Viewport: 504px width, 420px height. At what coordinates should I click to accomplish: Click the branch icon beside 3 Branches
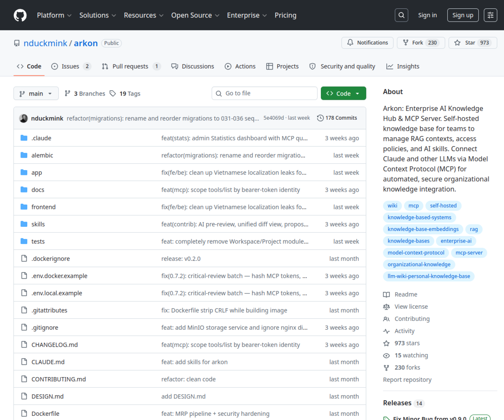[x=68, y=93]
